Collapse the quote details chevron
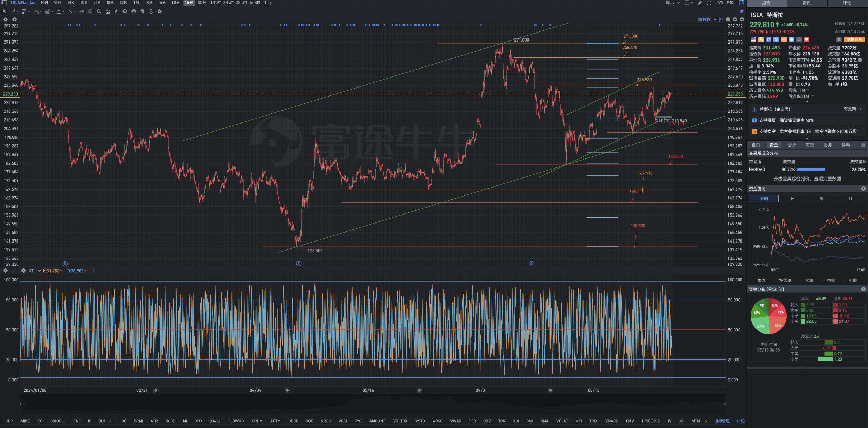868x428 pixels. [807, 102]
